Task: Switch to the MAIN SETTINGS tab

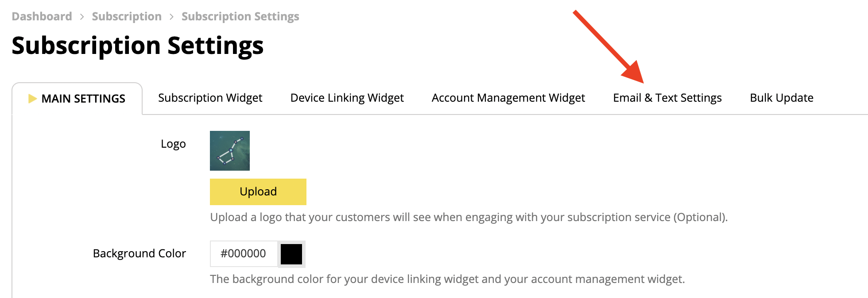Action: click(x=77, y=99)
